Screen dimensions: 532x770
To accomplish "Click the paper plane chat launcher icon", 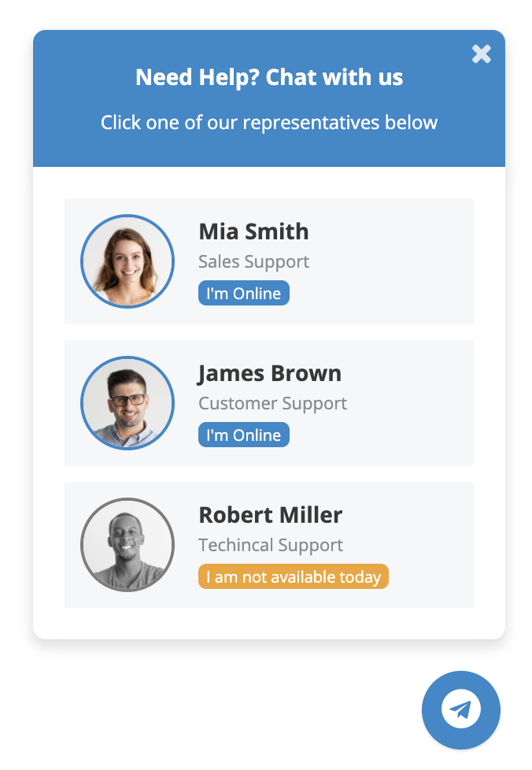I will [461, 709].
